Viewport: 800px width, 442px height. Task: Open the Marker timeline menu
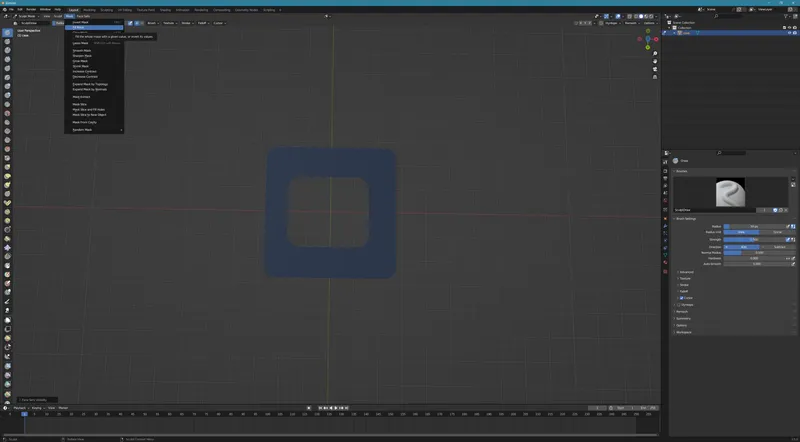coord(63,408)
